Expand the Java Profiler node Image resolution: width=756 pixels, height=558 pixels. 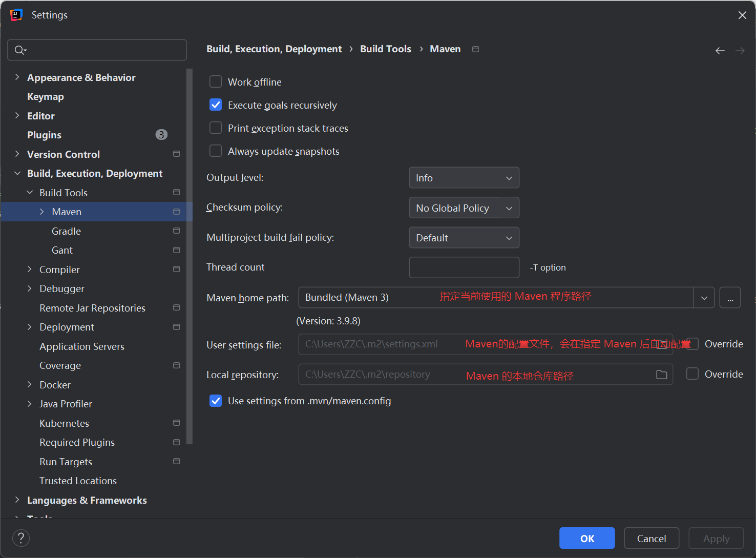30,404
